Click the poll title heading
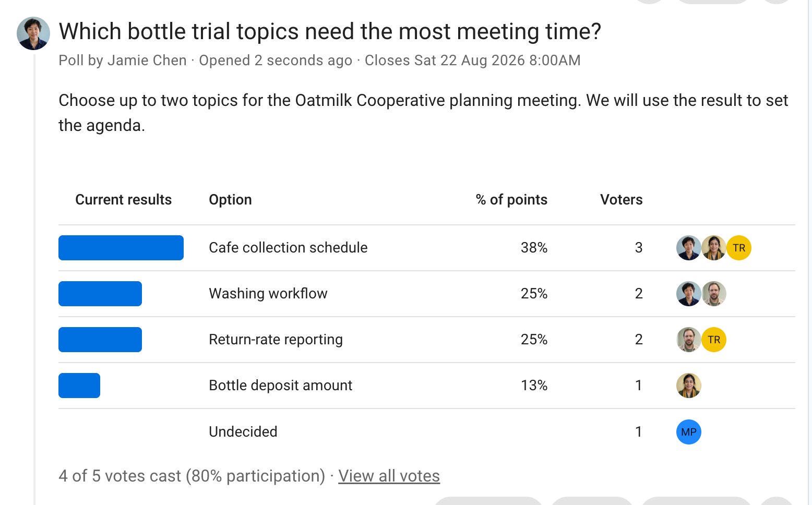812x505 pixels. 330,31
